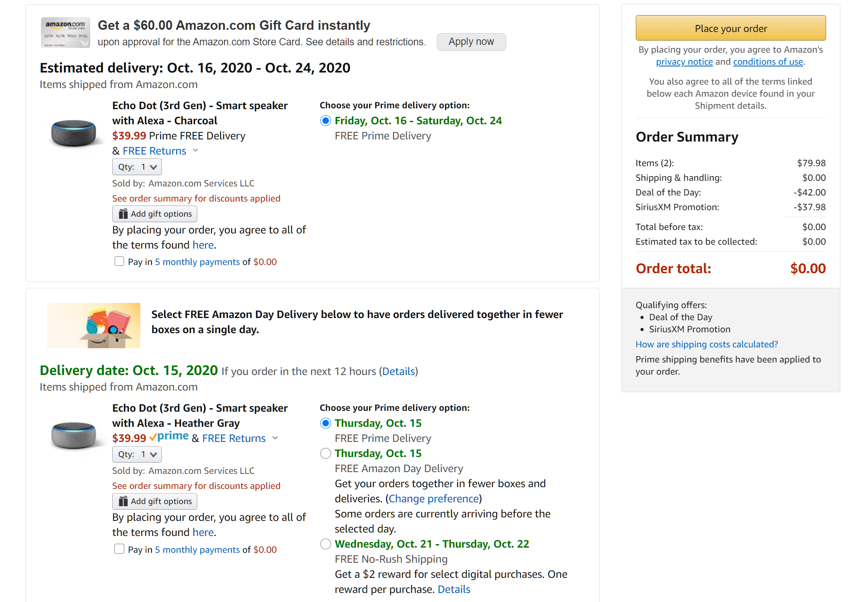Open the privacy notice link
This screenshot has width=868, height=602.
(x=684, y=62)
